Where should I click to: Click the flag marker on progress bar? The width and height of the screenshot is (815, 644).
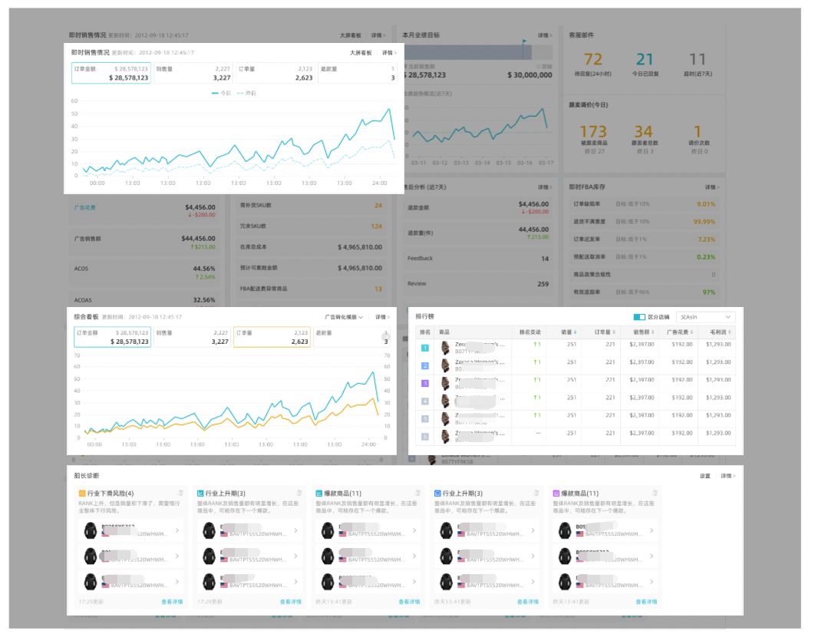pyautogui.click(x=524, y=41)
